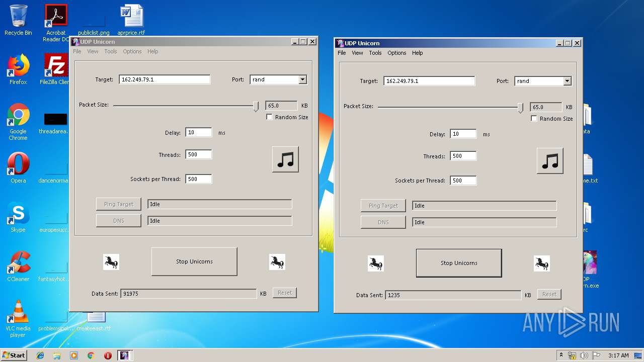Open Acrobat Reader DC desktop shortcut
The image size is (644, 362).
pyautogui.click(x=56, y=23)
